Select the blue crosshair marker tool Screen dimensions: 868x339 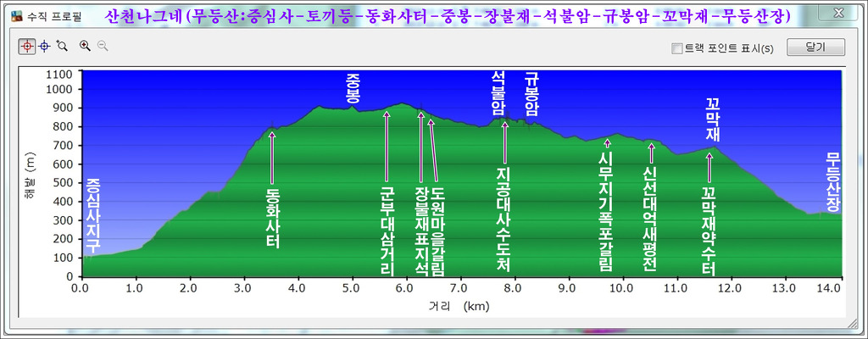[x=44, y=47]
